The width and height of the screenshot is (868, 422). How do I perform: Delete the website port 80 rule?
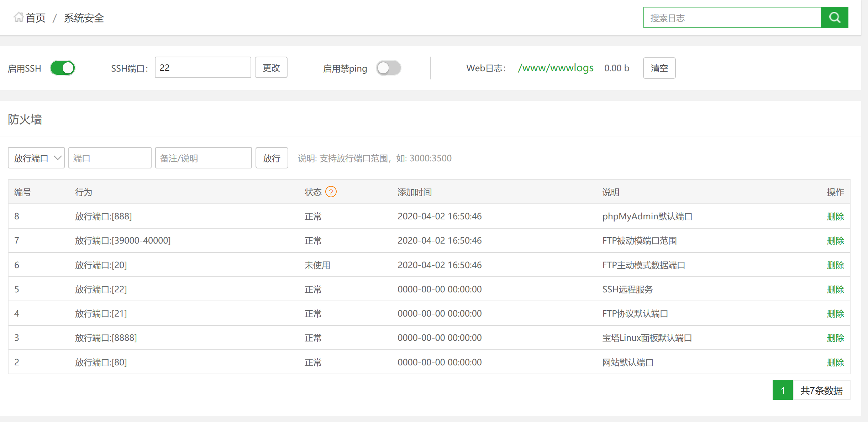coord(836,362)
